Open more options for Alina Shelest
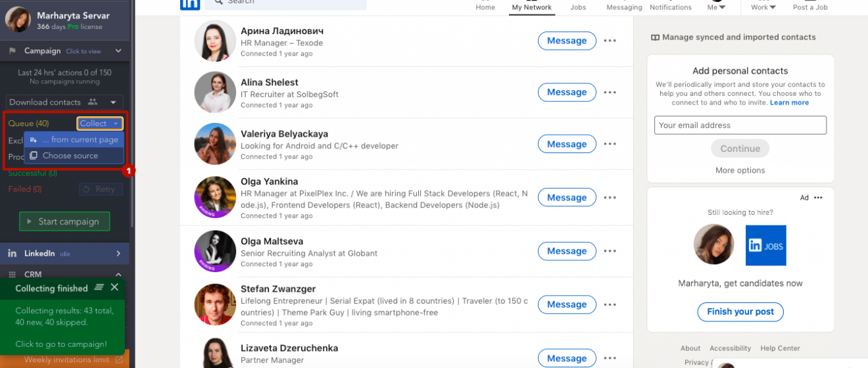The width and height of the screenshot is (868, 368). [610, 93]
